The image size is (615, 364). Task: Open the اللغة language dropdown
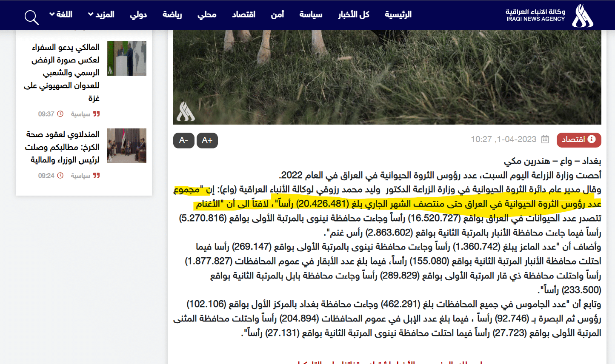coord(61,14)
